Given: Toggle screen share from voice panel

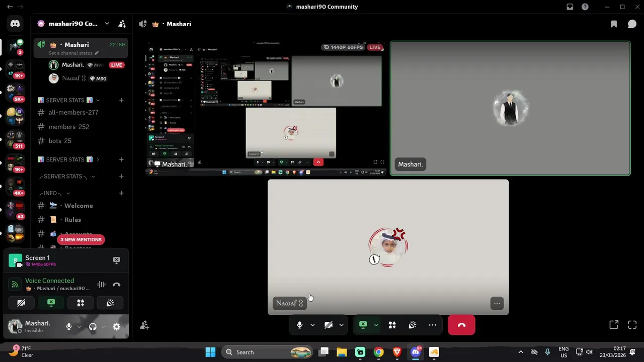Looking at the screenshot, I should point(51,303).
